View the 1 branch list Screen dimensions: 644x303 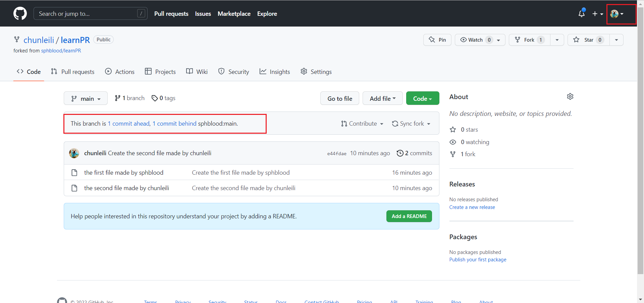tap(129, 98)
